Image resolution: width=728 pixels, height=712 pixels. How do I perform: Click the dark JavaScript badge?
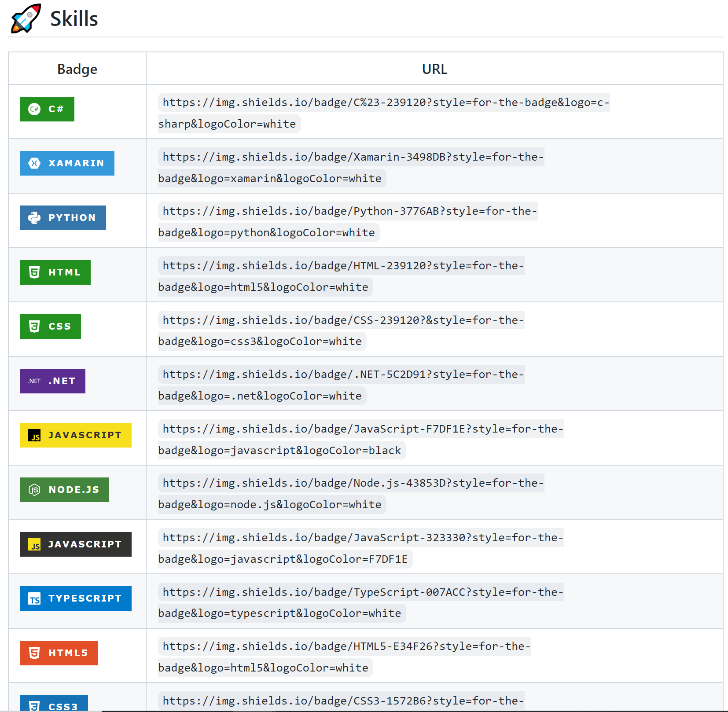[75, 544]
